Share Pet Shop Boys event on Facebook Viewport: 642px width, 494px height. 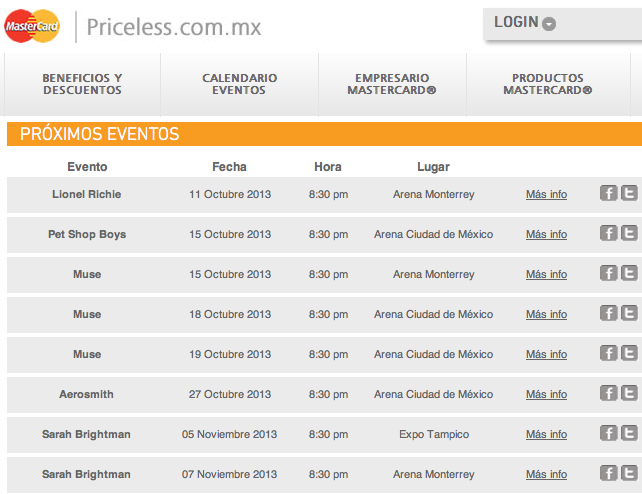point(608,234)
